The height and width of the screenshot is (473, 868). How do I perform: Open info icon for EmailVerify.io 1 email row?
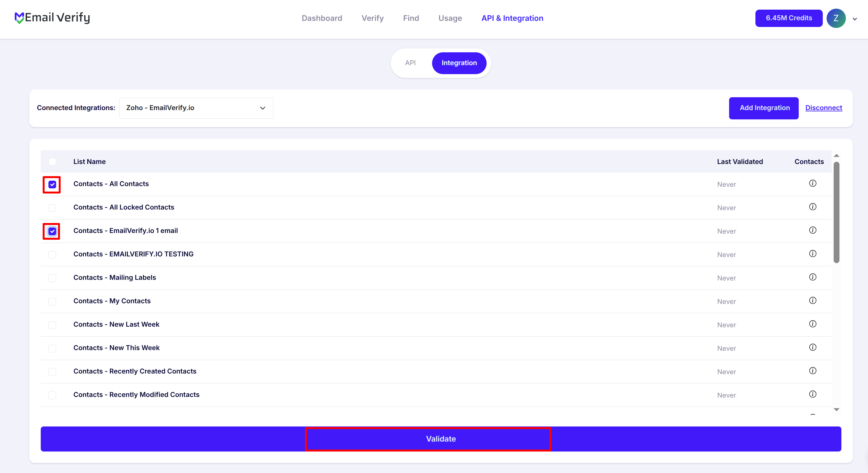click(x=813, y=230)
